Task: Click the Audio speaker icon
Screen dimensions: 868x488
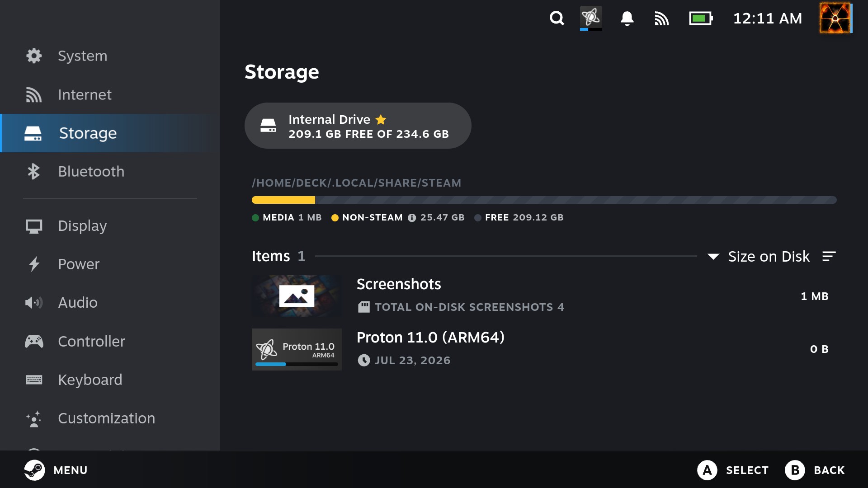Action: click(34, 303)
